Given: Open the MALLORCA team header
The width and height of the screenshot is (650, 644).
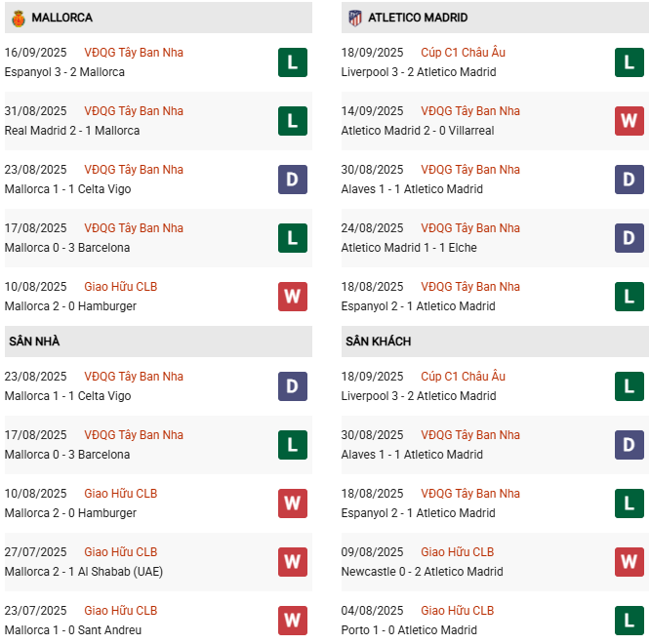Looking at the screenshot, I should pyautogui.click(x=61, y=18).
